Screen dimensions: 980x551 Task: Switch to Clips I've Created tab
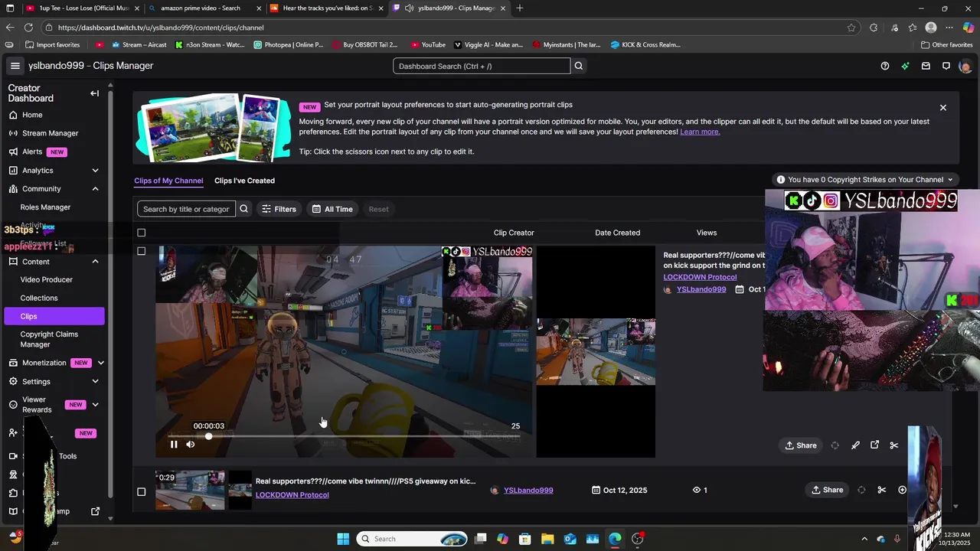244,181
